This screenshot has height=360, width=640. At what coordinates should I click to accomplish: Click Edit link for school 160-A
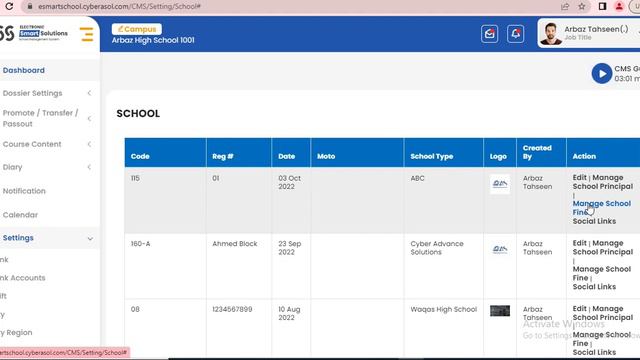click(580, 243)
